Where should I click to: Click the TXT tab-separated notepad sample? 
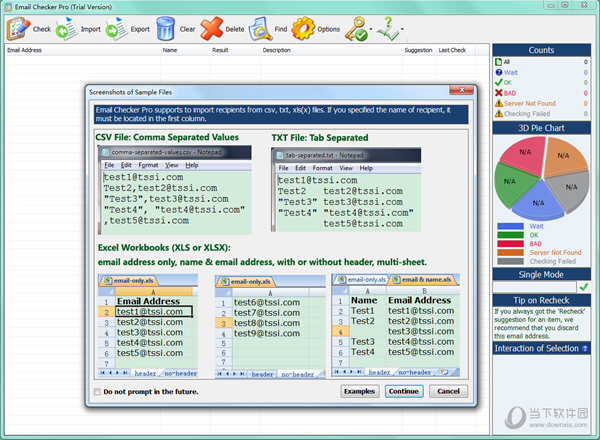point(346,190)
